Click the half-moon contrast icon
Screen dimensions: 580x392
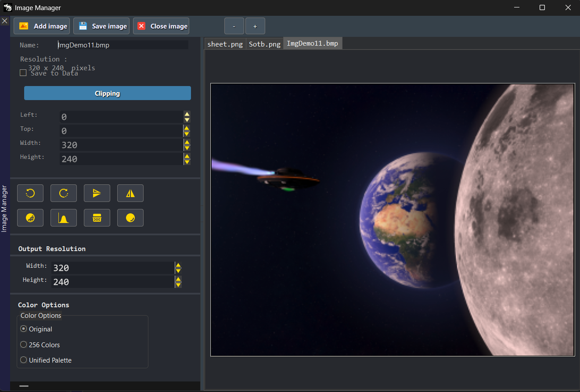click(130, 218)
